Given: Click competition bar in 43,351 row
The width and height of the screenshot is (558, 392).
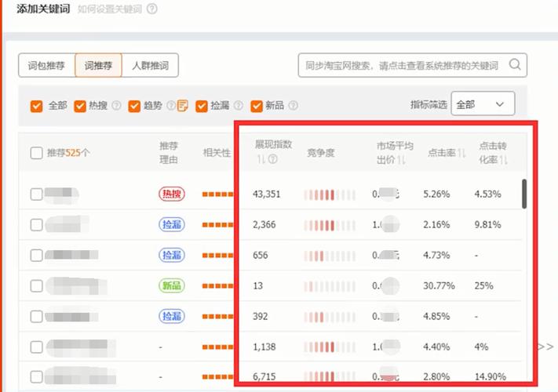Looking at the screenshot, I should pyautogui.click(x=330, y=194).
